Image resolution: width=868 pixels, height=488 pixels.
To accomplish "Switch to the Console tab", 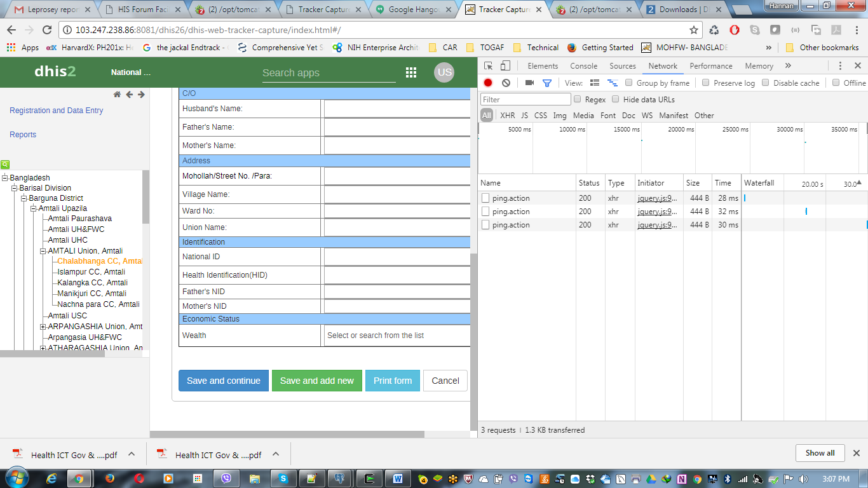I will (583, 66).
